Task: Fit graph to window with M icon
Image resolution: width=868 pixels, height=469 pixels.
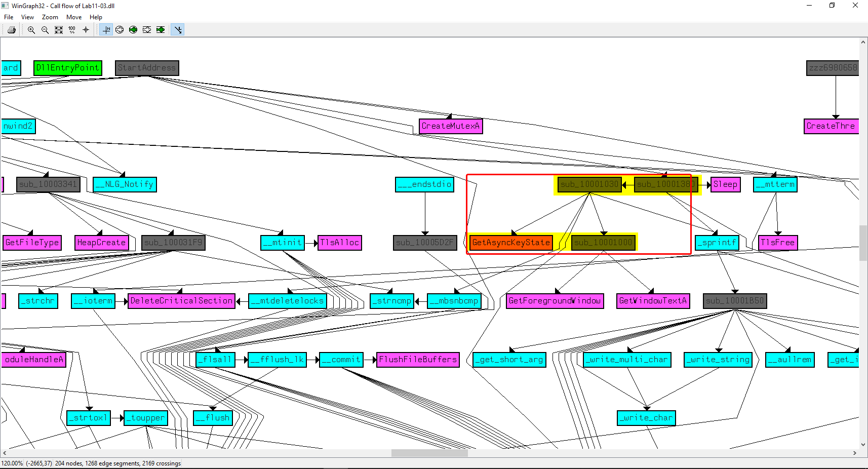Action: tap(59, 30)
